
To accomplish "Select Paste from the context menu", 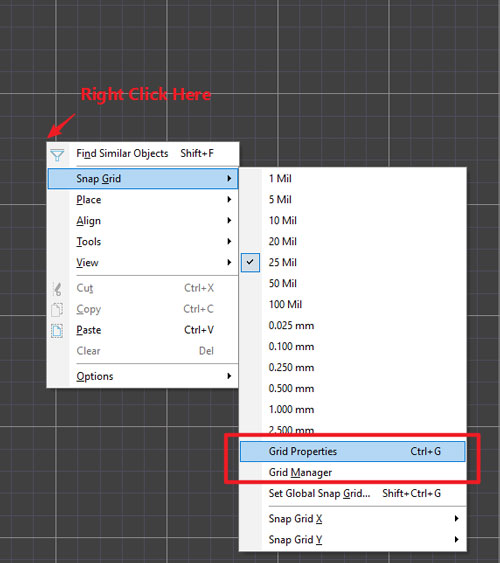I will pos(143,330).
